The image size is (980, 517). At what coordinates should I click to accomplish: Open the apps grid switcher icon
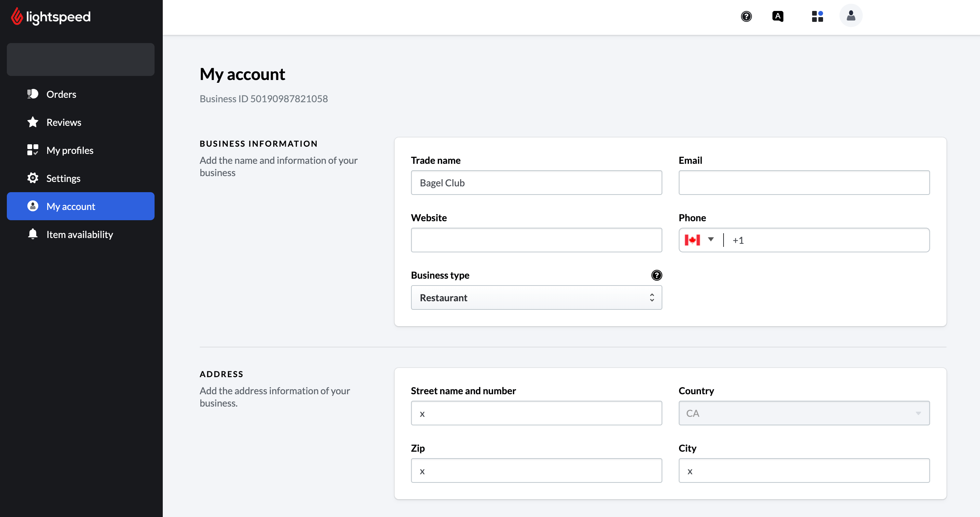(x=817, y=16)
